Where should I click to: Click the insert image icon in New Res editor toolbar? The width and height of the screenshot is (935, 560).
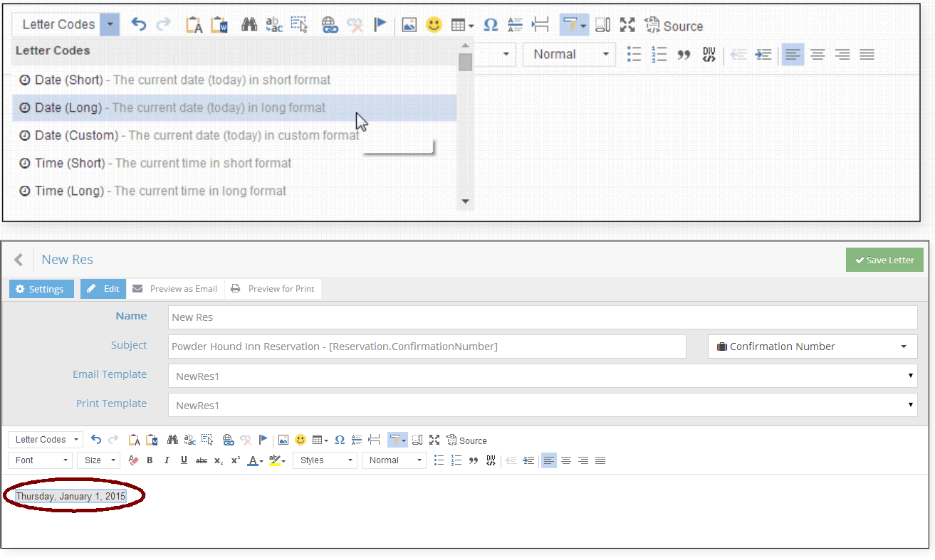coord(283,440)
